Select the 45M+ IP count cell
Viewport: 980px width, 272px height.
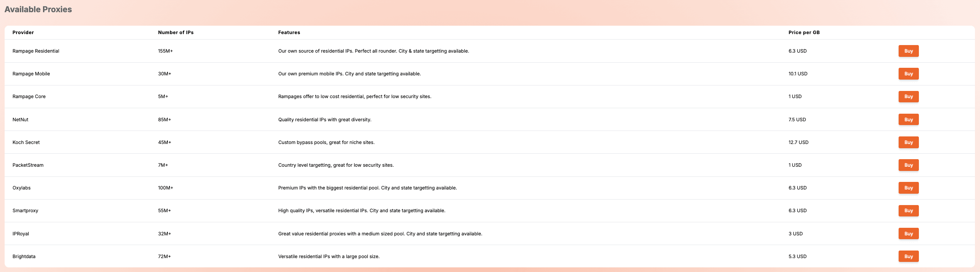(x=164, y=142)
